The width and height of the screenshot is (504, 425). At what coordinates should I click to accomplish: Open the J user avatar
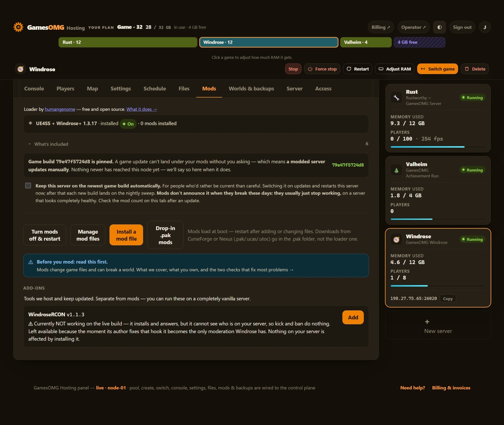click(485, 27)
